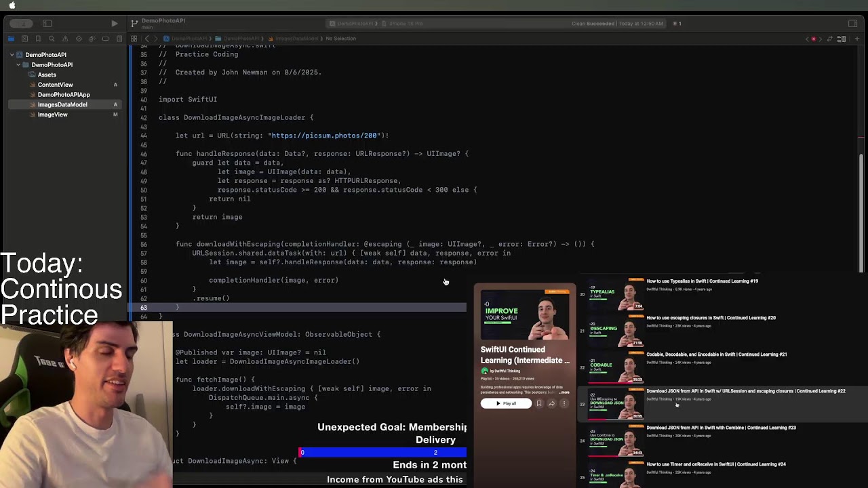Open ImageView file
This screenshot has width=868, height=488.
52,115
